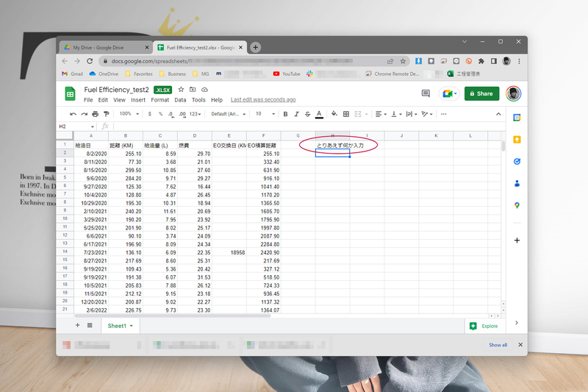Format as percent with % icon
Screen dimensions: 588x392
tap(160, 114)
